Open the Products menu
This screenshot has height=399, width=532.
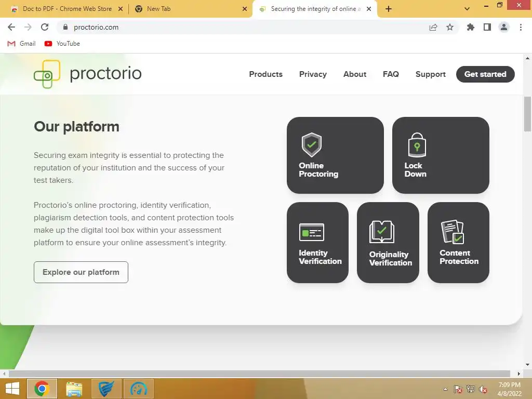pyautogui.click(x=265, y=74)
